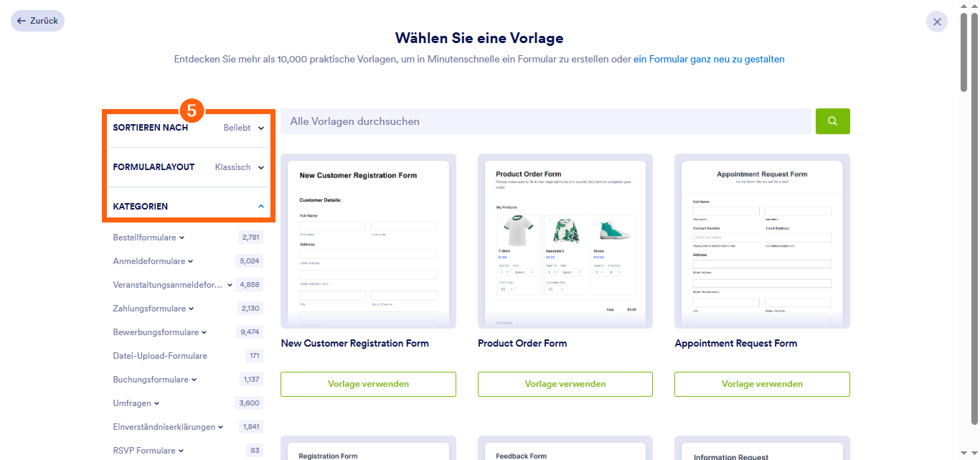Use the Appointment Request Form template

(762, 384)
